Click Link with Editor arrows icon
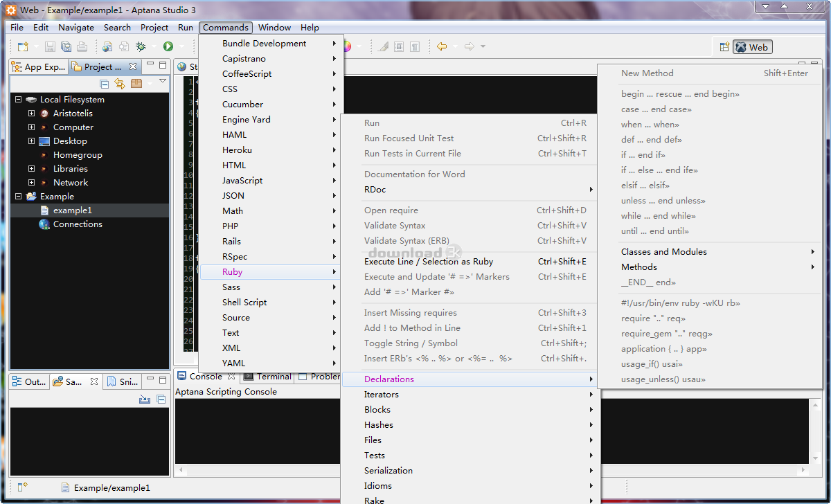The width and height of the screenshot is (831, 504). pos(120,84)
